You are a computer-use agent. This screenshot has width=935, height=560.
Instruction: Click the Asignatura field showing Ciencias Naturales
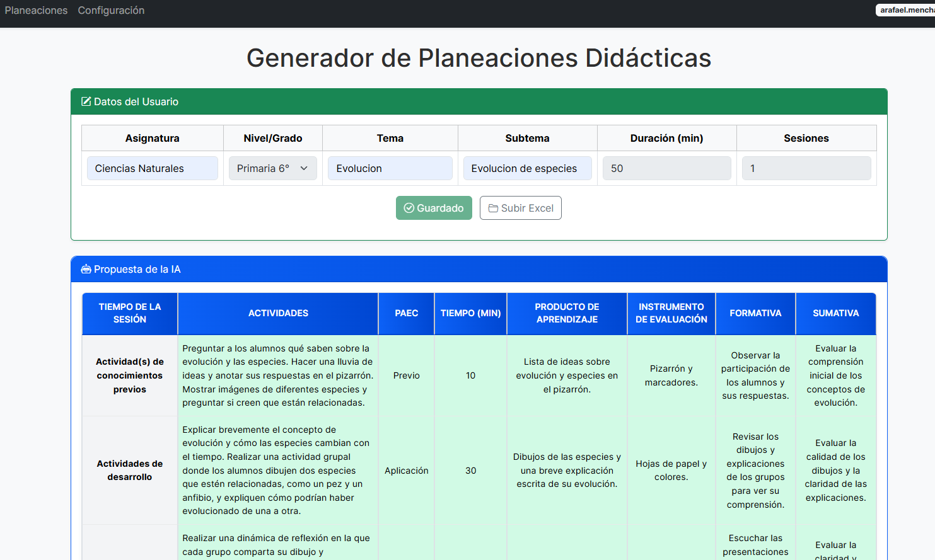[152, 168]
